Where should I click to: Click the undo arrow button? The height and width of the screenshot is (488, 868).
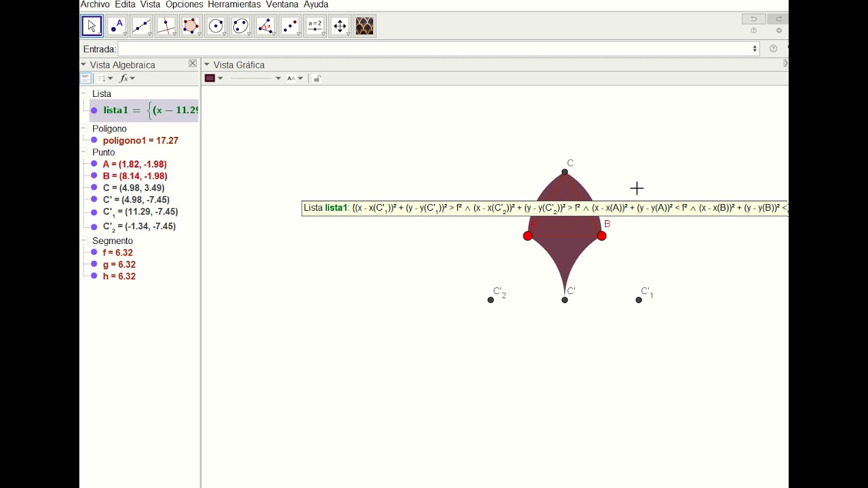click(753, 19)
